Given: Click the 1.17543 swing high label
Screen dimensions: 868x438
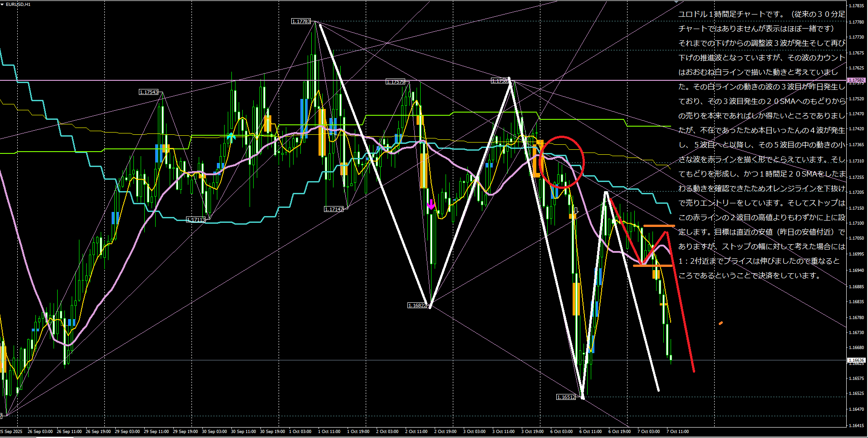Looking at the screenshot, I should pyautogui.click(x=149, y=92).
